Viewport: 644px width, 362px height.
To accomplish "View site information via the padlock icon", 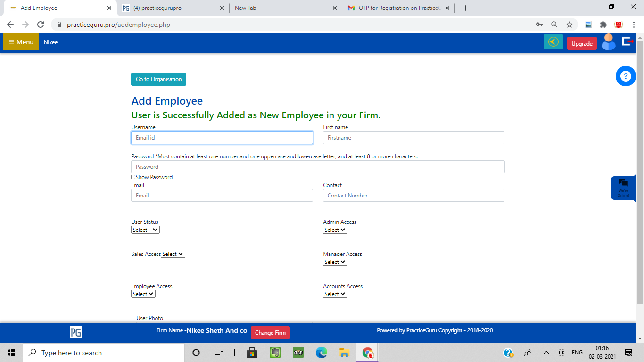I will click(59, 25).
